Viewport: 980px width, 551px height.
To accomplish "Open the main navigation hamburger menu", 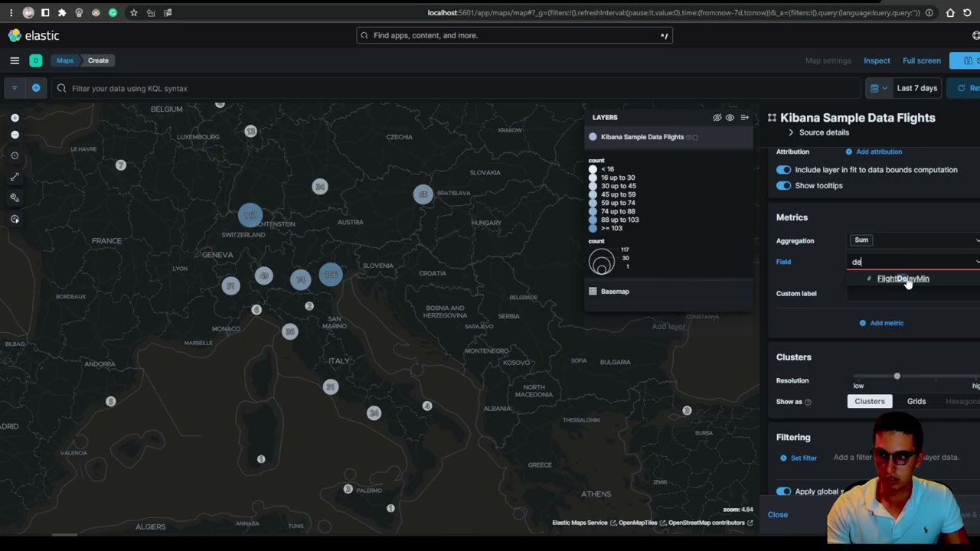I will pos(15,60).
